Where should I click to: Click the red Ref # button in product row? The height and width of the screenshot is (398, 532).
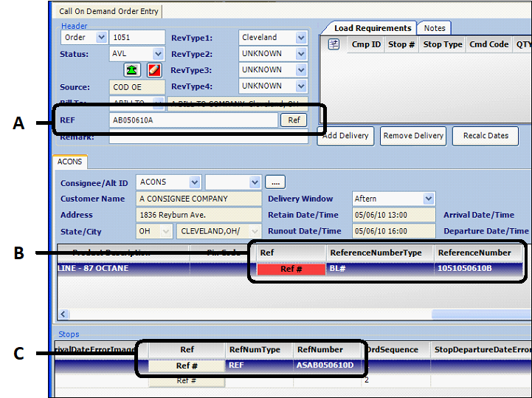tap(291, 269)
